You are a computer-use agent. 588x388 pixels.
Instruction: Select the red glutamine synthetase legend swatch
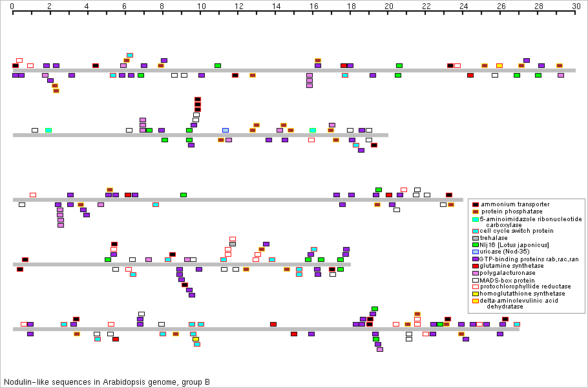click(476, 266)
